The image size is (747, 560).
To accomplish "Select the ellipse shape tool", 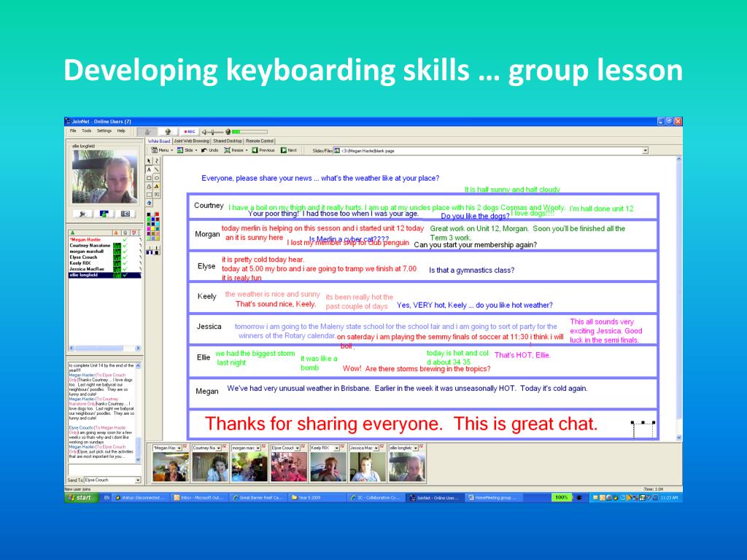I will click(157, 178).
